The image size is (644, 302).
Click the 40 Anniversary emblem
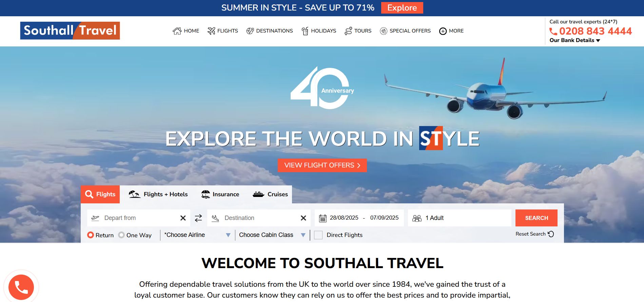(322, 88)
